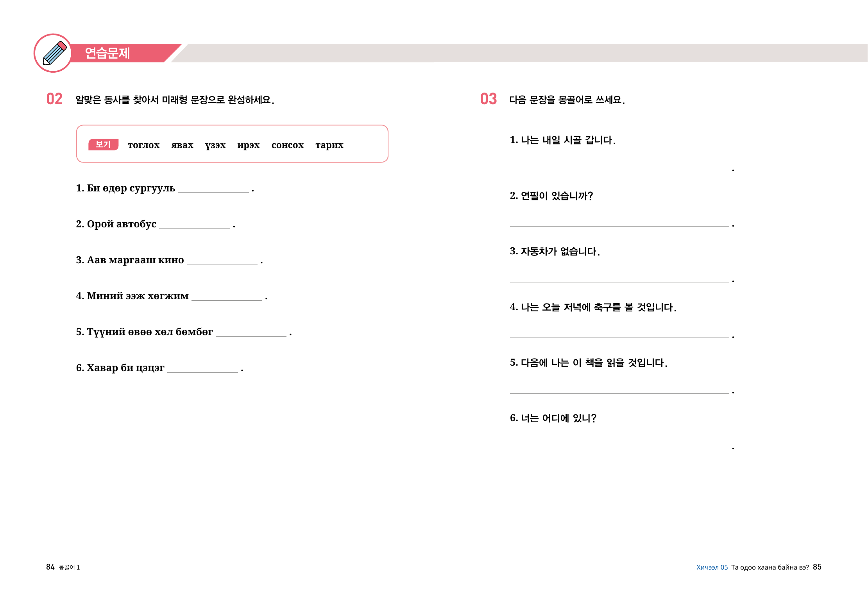Select the word үзэх in the word box

215,145
